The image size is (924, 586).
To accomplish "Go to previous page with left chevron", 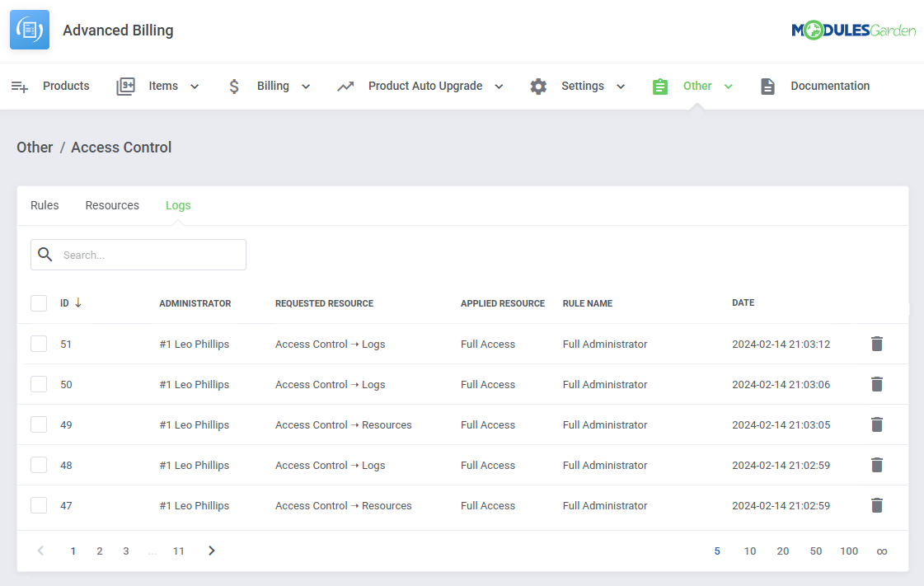I will coord(40,551).
